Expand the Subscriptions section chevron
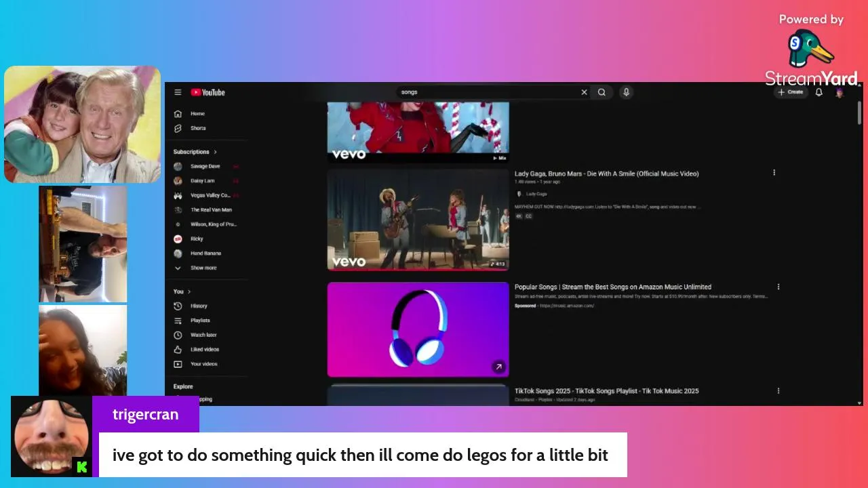Viewport: 868px width, 488px height. point(215,152)
